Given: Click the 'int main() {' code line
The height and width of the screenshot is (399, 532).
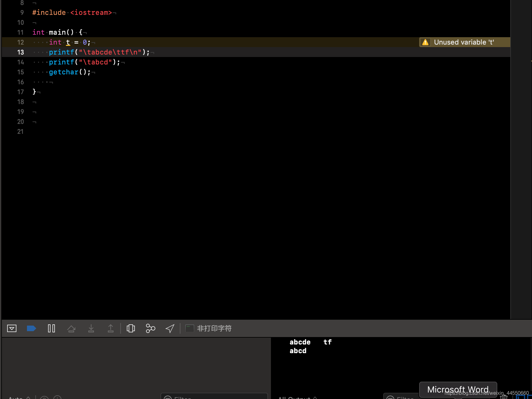Looking at the screenshot, I should point(58,32).
